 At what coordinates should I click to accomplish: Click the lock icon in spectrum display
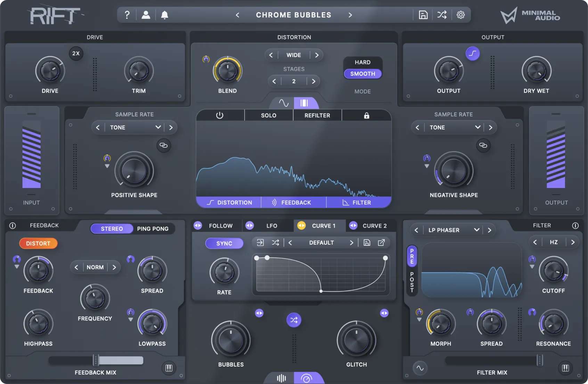point(366,115)
